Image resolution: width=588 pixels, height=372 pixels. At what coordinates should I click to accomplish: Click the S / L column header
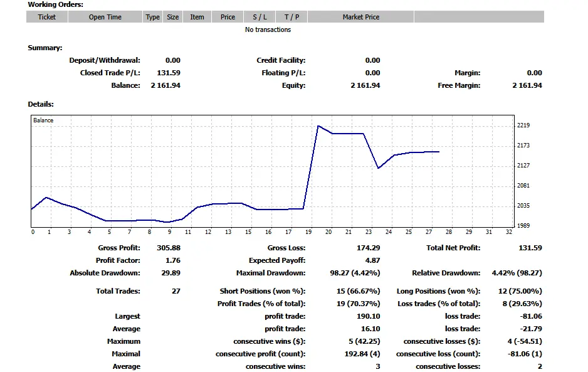point(260,17)
